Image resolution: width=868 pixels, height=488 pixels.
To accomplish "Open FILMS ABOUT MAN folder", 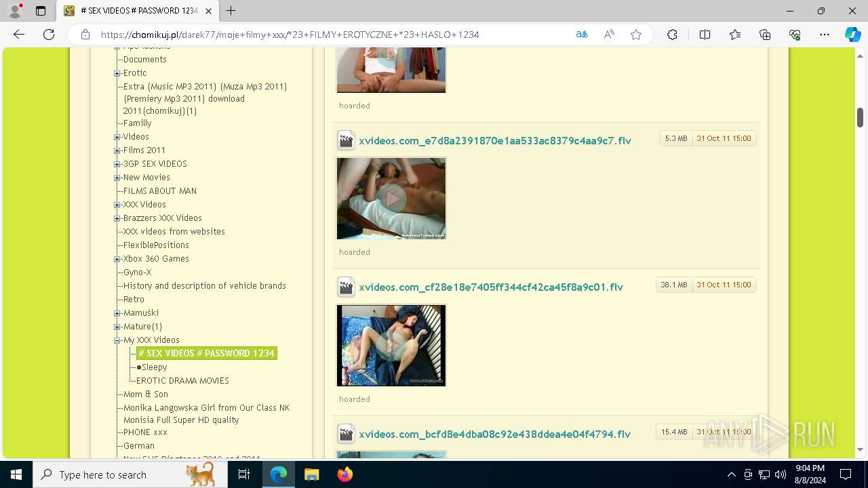I will (x=159, y=191).
